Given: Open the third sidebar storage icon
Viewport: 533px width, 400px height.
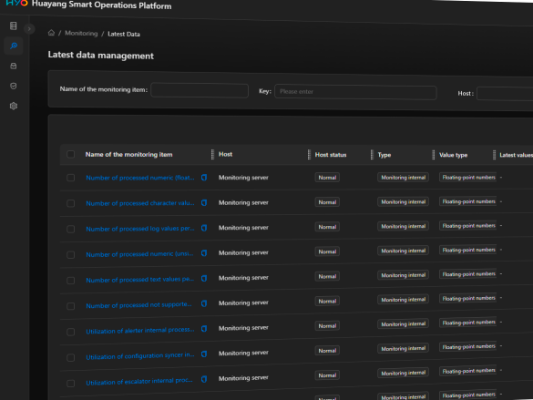Looking at the screenshot, I should [x=13, y=66].
